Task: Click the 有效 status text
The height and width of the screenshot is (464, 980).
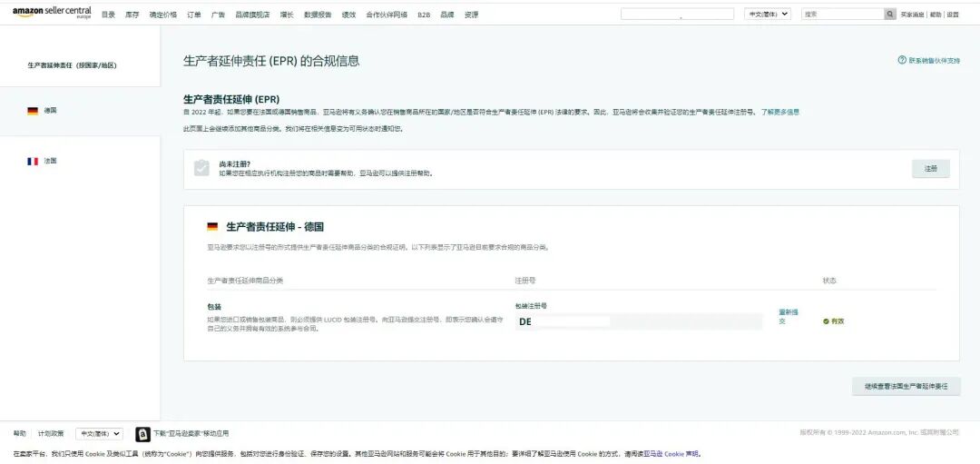Action: click(x=838, y=321)
